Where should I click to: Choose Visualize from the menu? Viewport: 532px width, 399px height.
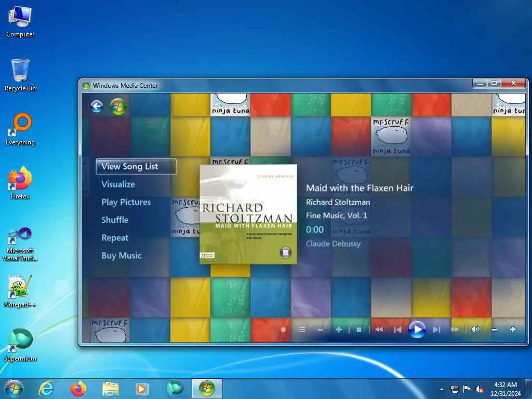pyautogui.click(x=118, y=184)
